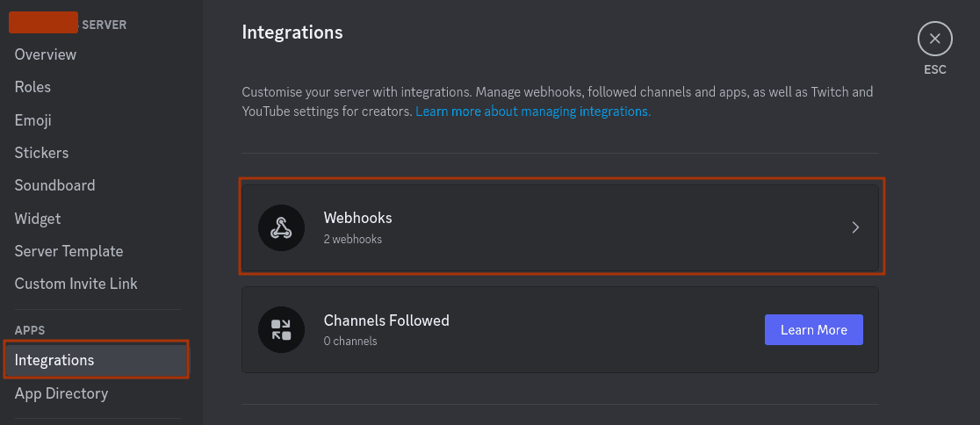Switch to the Soundboard settings
Image resolution: width=980 pixels, height=425 pixels.
(54, 185)
